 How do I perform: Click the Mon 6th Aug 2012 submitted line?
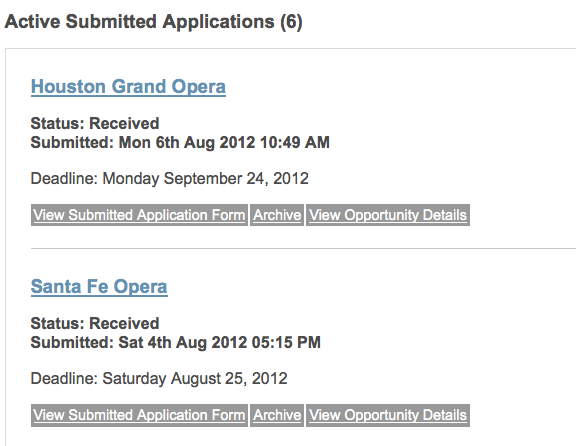(180, 143)
